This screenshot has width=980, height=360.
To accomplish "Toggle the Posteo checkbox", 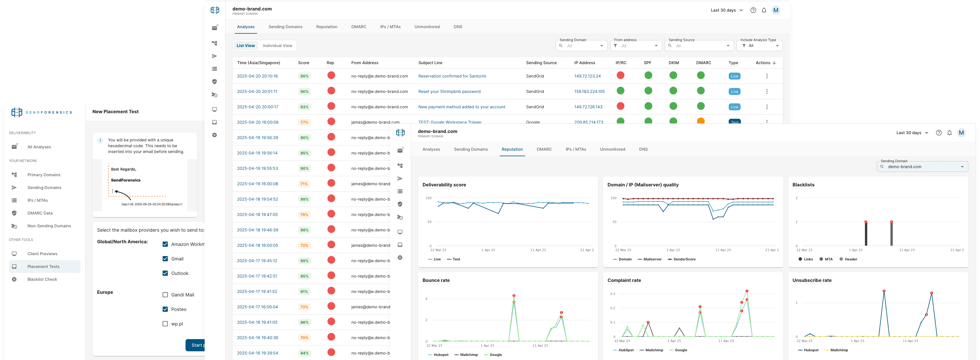I will (x=165, y=309).
